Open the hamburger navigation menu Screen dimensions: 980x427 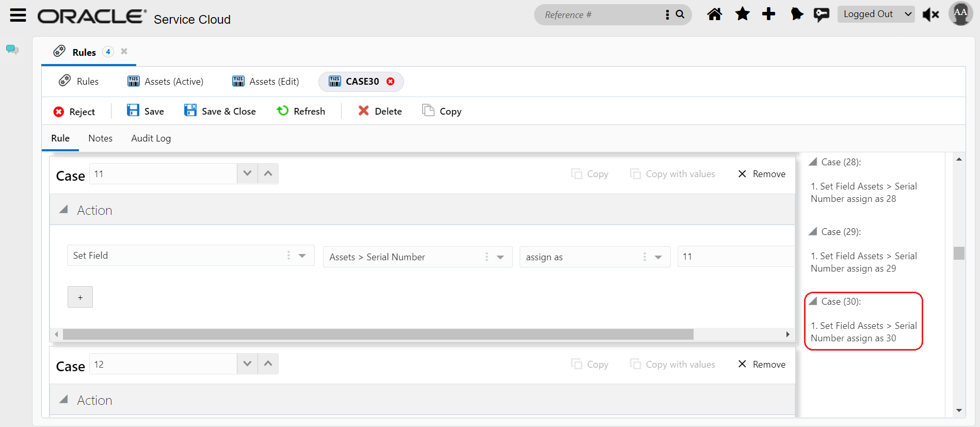tap(18, 15)
